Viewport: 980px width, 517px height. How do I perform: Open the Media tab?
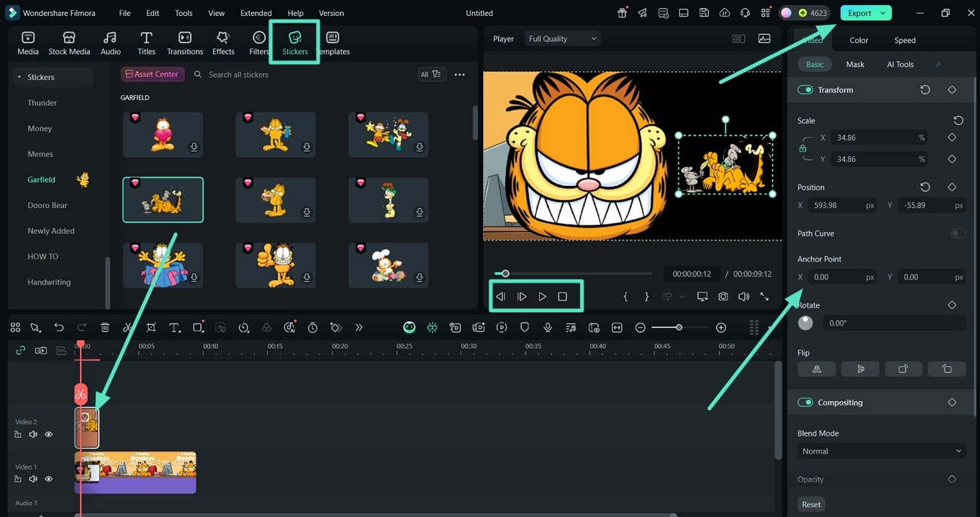coord(28,43)
